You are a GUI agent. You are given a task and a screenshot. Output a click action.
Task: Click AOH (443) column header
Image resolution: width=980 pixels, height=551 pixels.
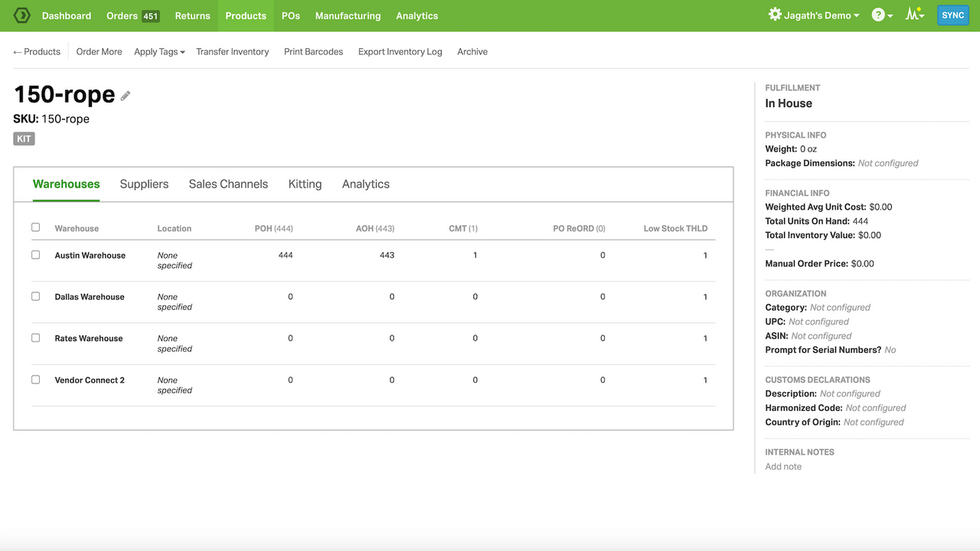coord(375,228)
